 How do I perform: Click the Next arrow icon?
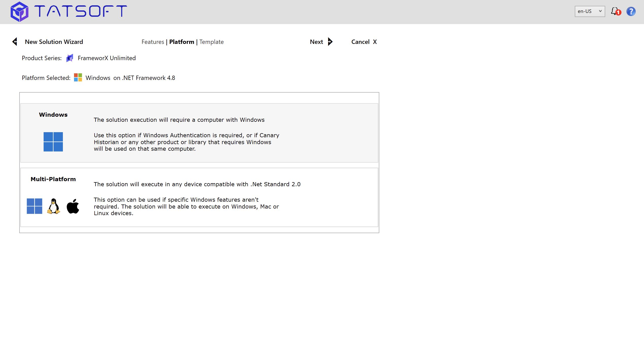330,42
